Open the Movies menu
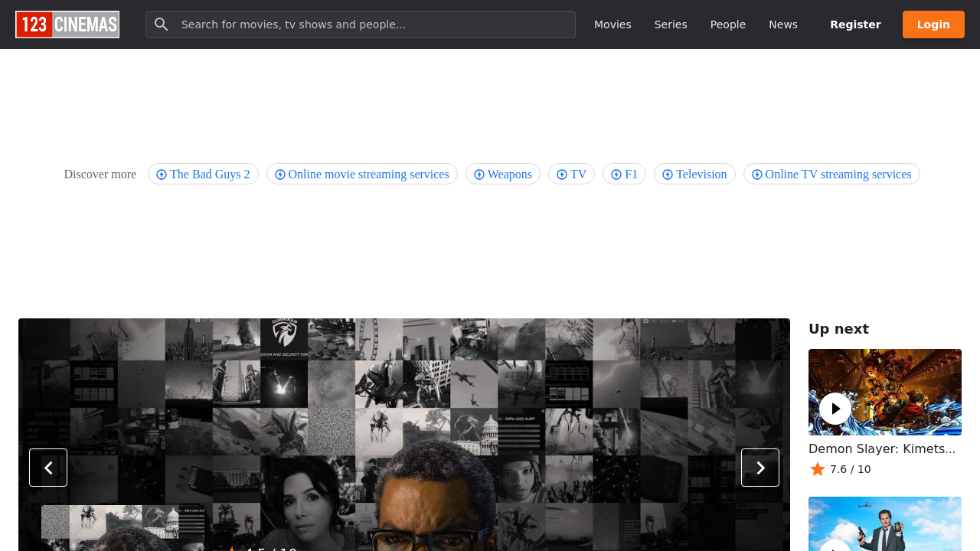Image resolution: width=980 pixels, height=551 pixels. click(612, 24)
